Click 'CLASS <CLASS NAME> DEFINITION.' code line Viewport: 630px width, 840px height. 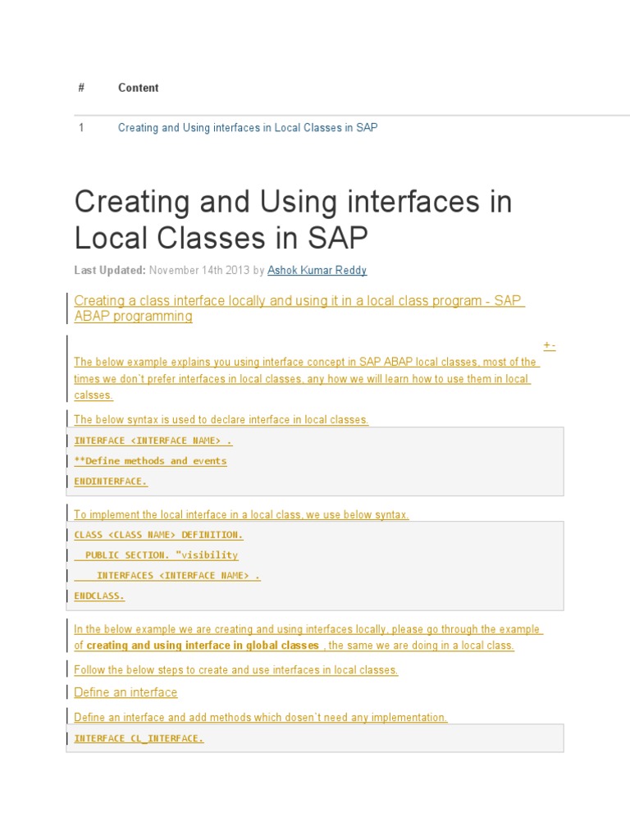click(x=158, y=535)
